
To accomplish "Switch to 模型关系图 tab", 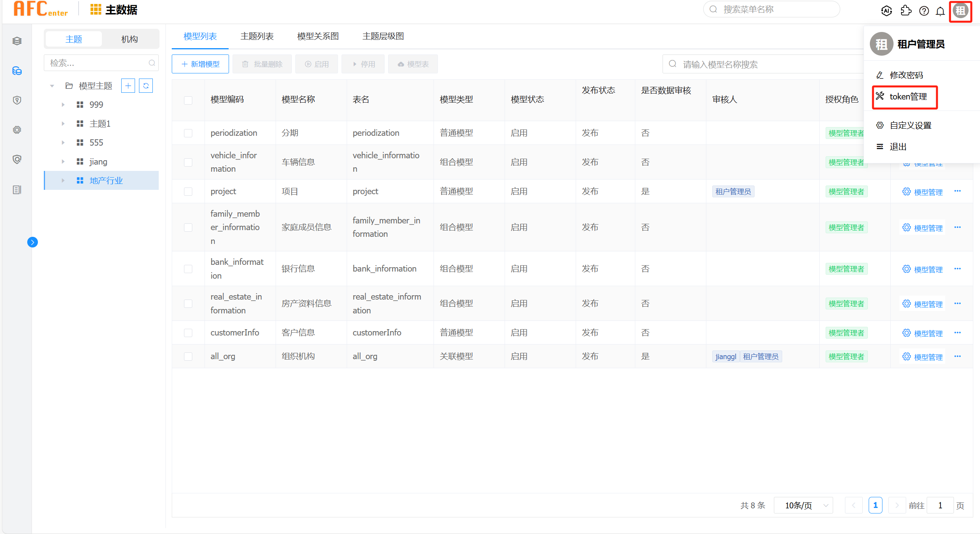I will [318, 36].
